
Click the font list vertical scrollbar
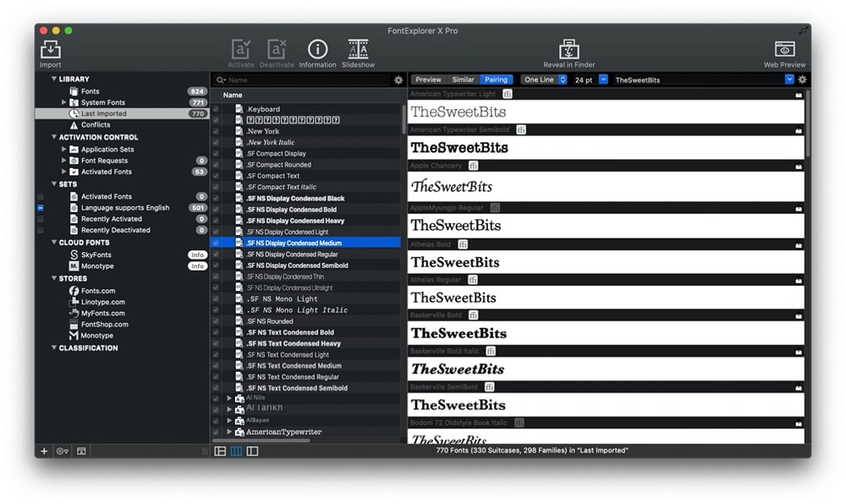click(x=404, y=118)
